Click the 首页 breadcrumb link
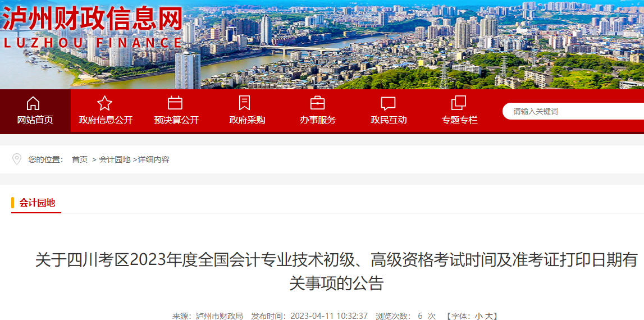This screenshot has height=320, width=644. [80, 160]
